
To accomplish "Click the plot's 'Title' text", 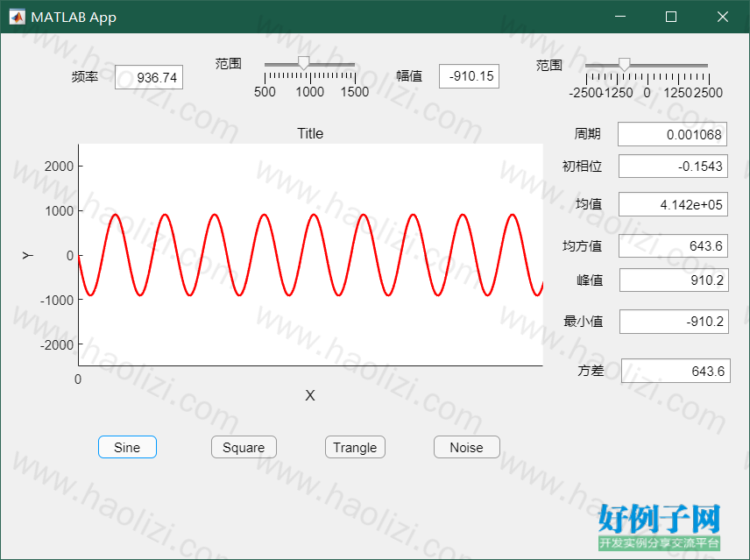I will (310, 133).
